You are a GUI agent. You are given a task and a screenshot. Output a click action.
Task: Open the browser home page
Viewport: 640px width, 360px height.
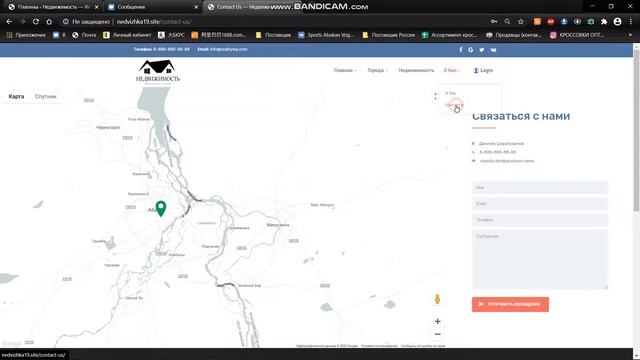(x=49, y=22)
